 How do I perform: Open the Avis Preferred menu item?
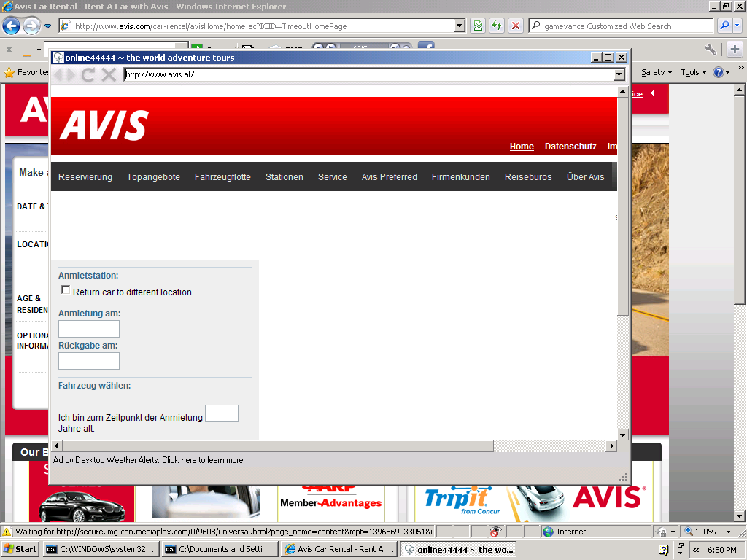(x=390, y=177)
